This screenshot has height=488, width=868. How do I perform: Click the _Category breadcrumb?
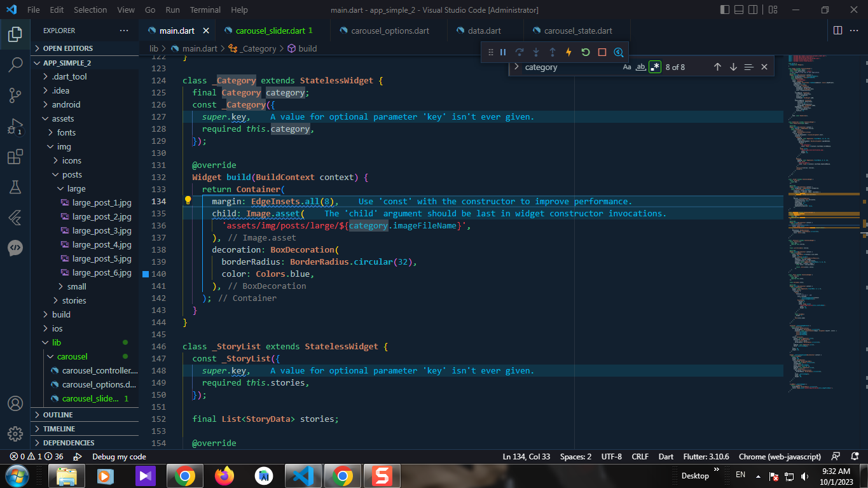point(252,48)
